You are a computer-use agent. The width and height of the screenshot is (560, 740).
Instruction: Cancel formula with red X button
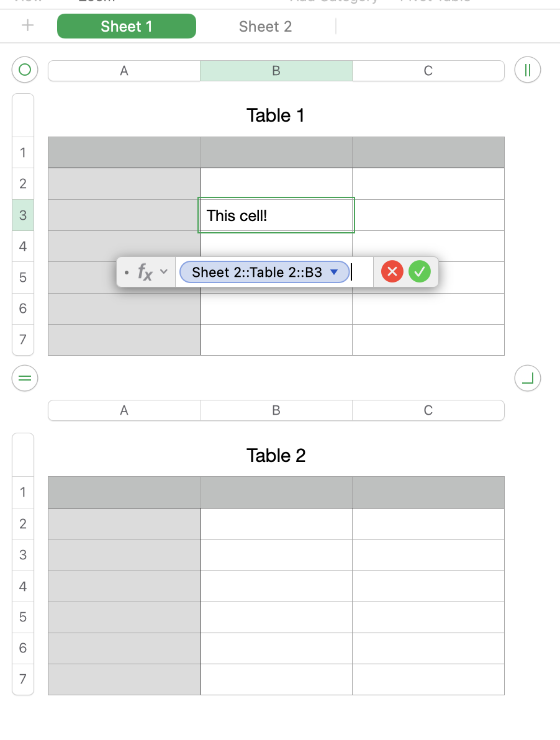(x=392, y=272)
